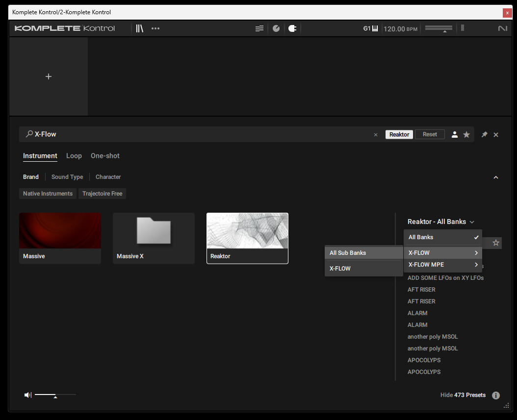Pin the browser panel
Screen dimensions: 517x420
click(x=484, y=134)
